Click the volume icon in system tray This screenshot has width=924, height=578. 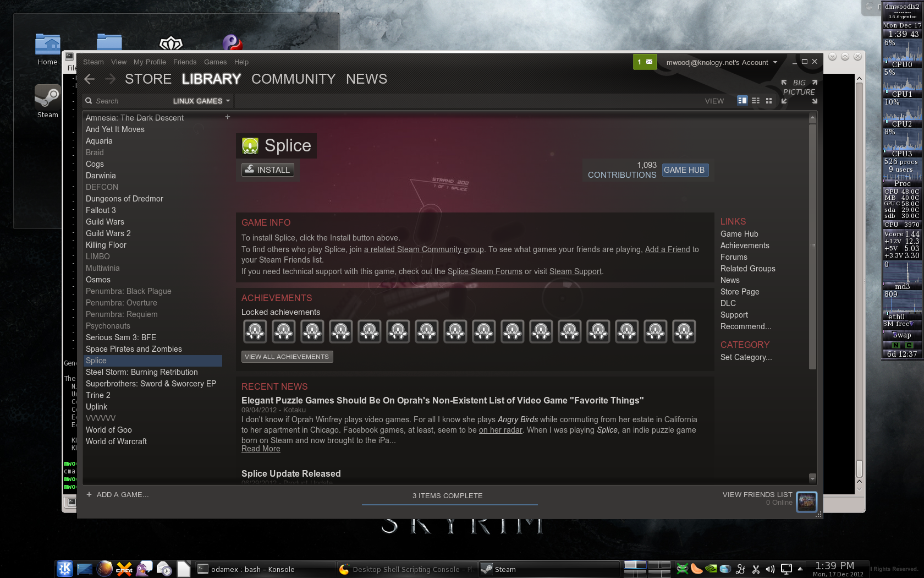(x=770, y=569)
